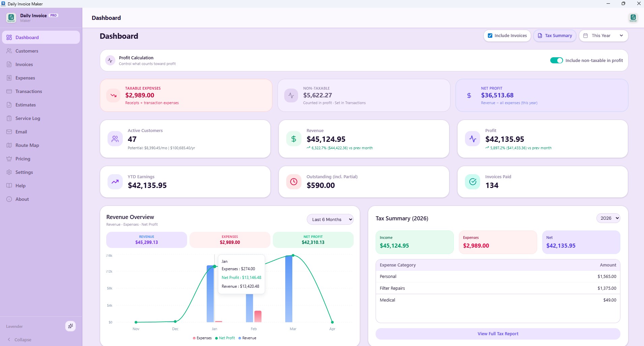Click View Full Tax Report
This screenshot has height=346, width=644.
(x=498, y=334)
